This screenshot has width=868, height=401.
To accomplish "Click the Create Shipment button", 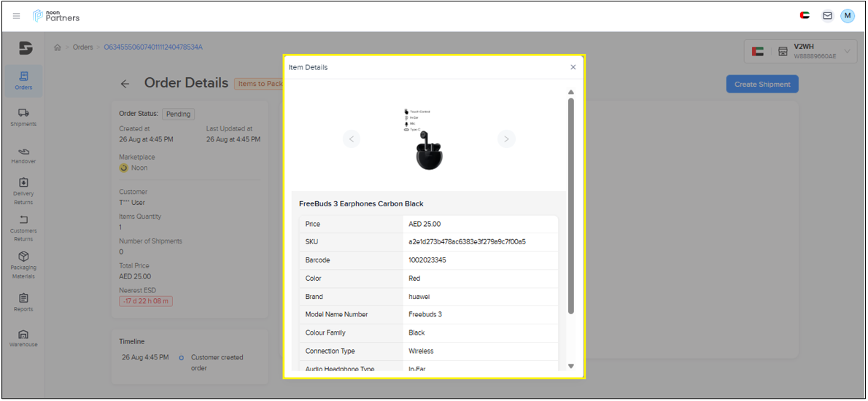I will (762, 84).
